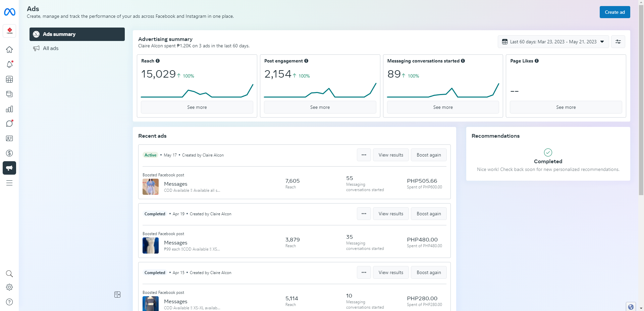
Task: Open the Inbox chat bubble icon
Action: pos(9,124)
